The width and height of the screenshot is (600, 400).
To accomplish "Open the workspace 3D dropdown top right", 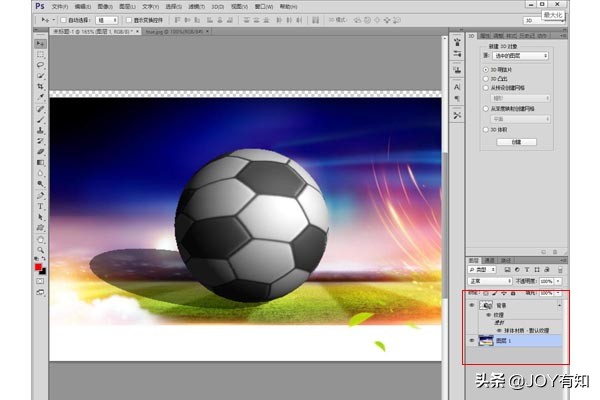I will pos(543,20).
